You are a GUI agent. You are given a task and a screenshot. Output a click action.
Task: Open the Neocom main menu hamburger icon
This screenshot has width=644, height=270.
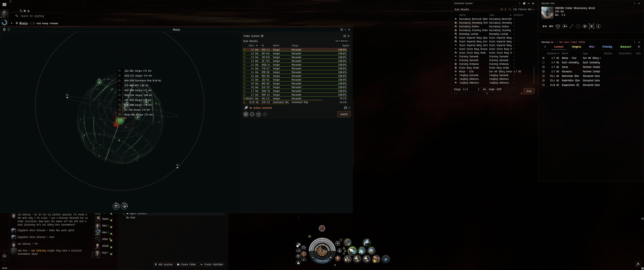(4, 4)
